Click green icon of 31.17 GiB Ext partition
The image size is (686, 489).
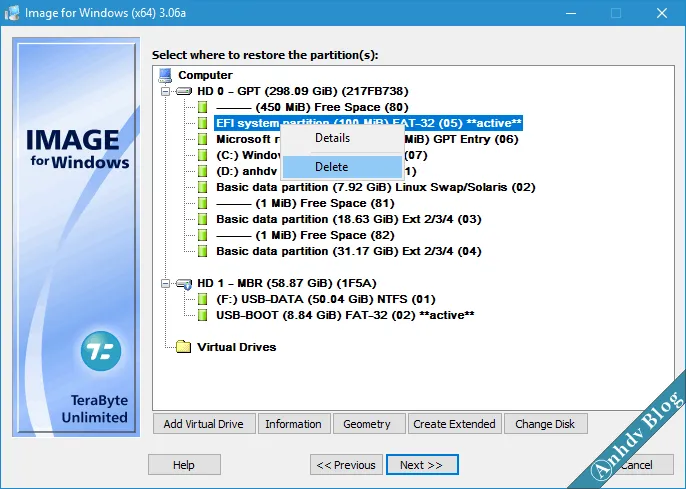[x=202, y=251]
